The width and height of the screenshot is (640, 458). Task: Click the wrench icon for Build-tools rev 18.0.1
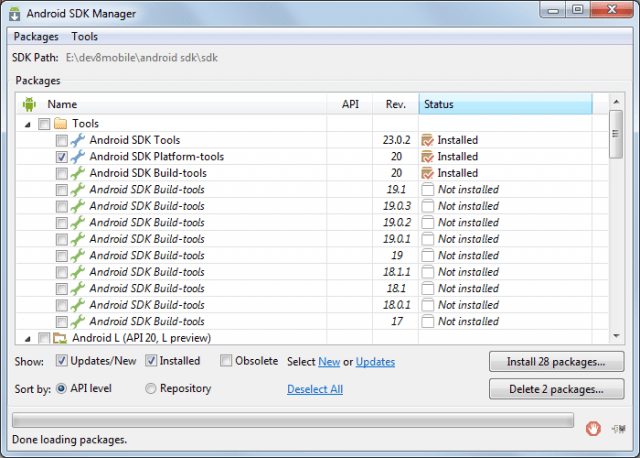click(x=78, y=305)
